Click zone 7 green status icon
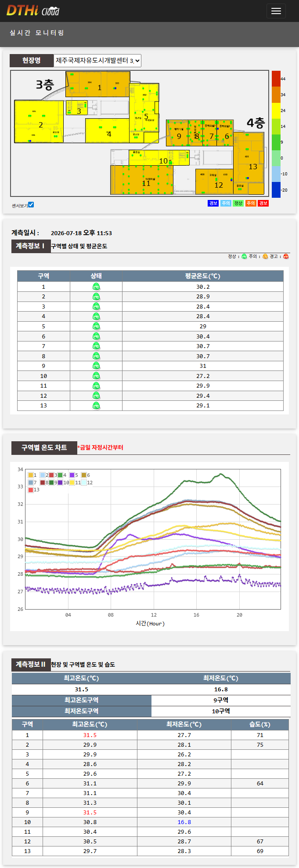 point(96,346)
